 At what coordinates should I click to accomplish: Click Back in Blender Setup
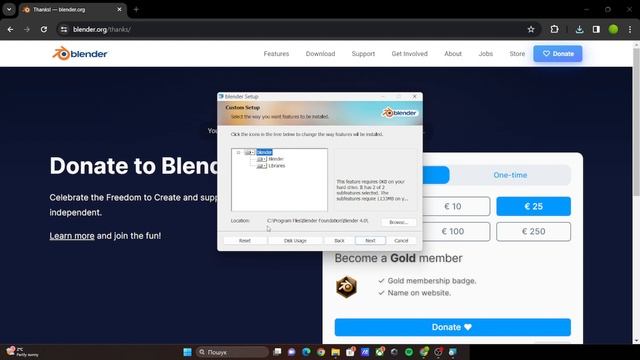(x=339, y=241)
